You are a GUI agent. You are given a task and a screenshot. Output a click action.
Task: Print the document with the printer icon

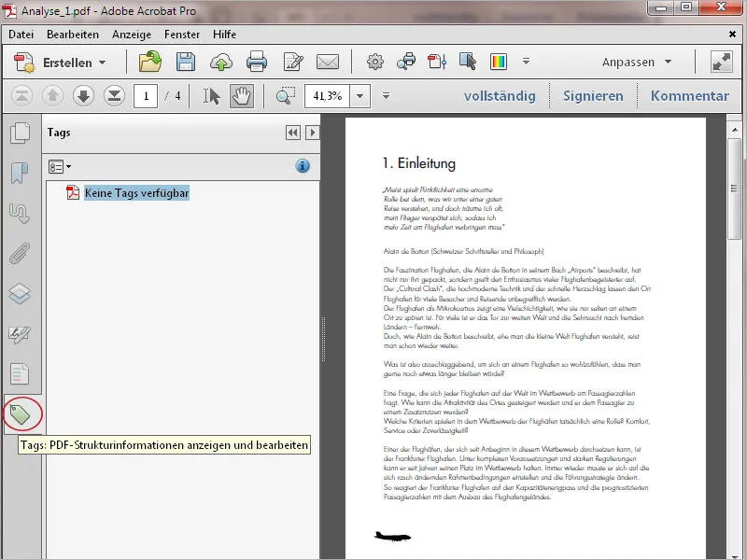[x=256, y=62]
